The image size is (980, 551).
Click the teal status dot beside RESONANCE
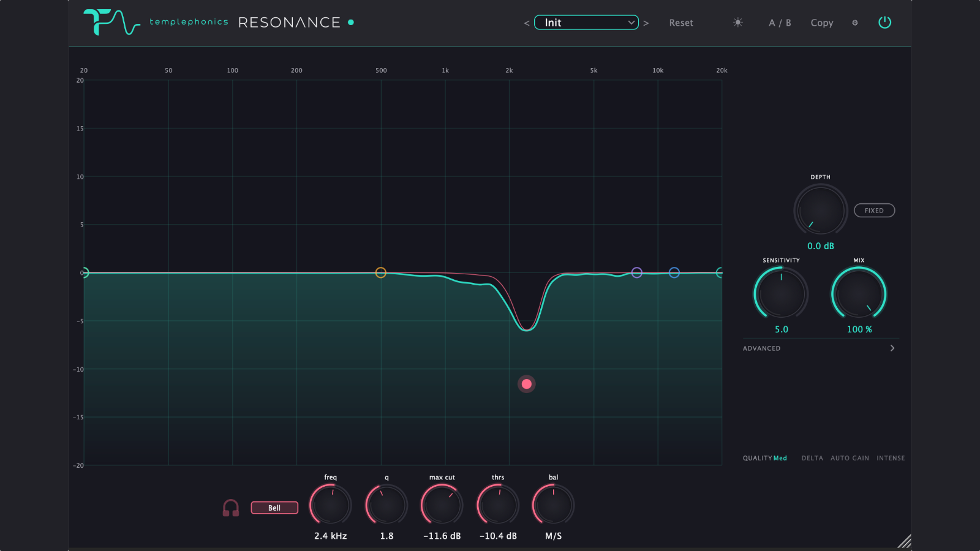tap(351, 23)
